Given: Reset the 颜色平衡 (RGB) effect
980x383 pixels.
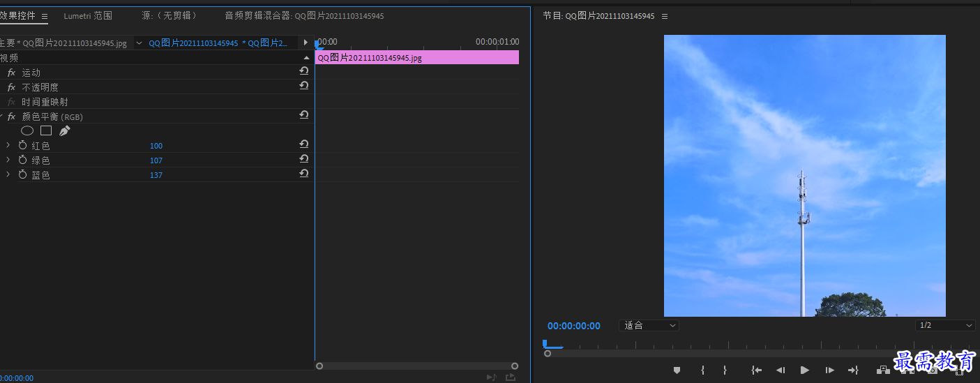Looking at the screenshot, I should point(304,114).
